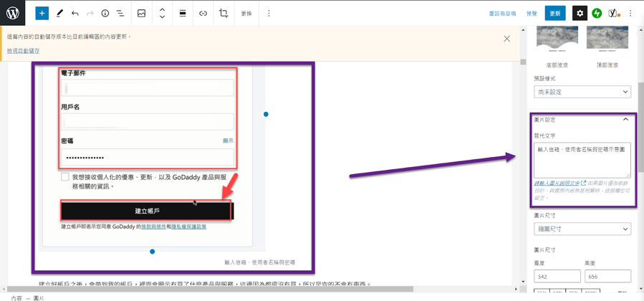Open the List View outline
The width and height of the screenshot is (644, 301).
pos(120,13)
